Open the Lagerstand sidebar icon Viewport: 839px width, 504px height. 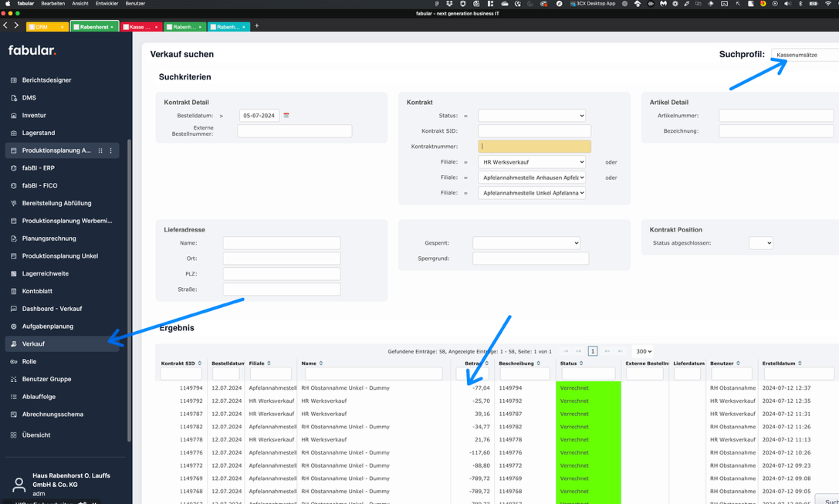14,133
